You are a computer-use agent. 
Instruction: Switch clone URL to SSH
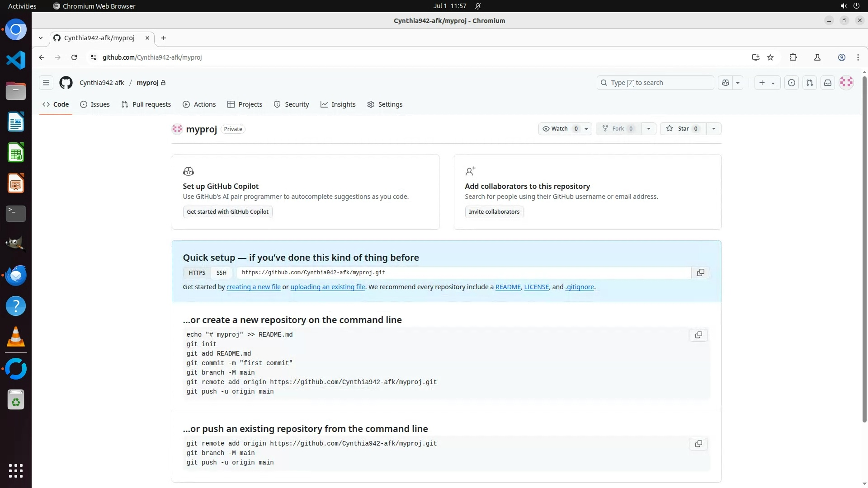(x=221, y=273)
